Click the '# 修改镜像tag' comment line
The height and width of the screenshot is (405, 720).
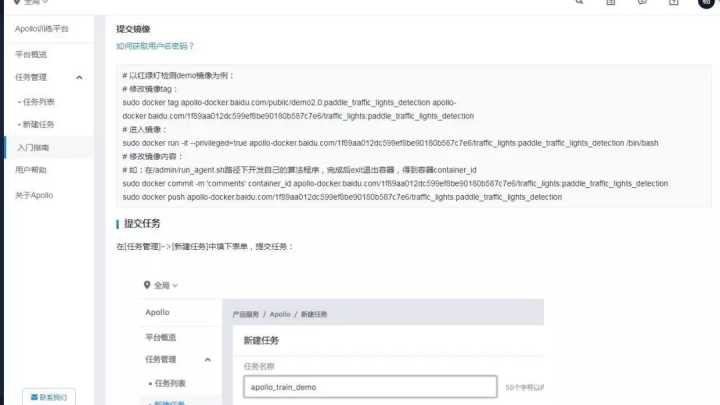coord(149,89)
